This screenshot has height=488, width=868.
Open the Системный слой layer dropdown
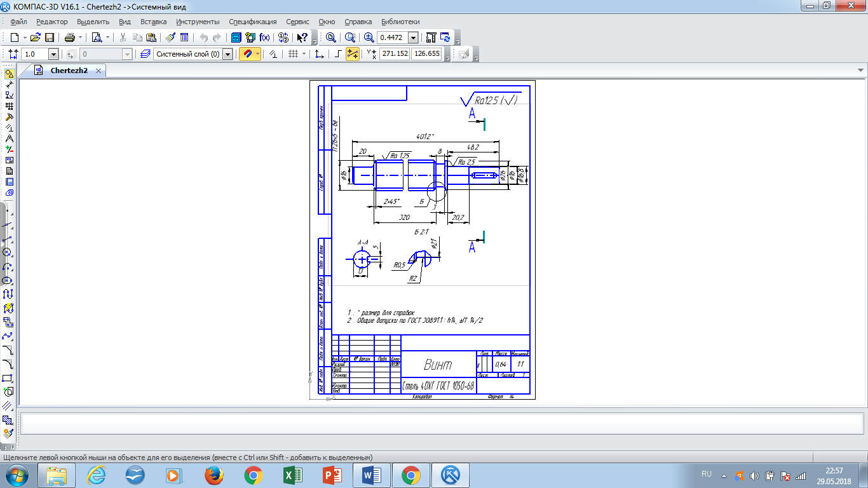[x=227, y=55]
